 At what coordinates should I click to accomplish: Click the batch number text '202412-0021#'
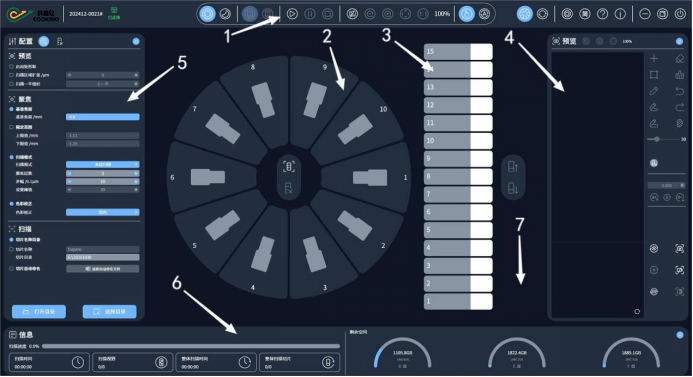pyautogui.click(x=86, y=14)
